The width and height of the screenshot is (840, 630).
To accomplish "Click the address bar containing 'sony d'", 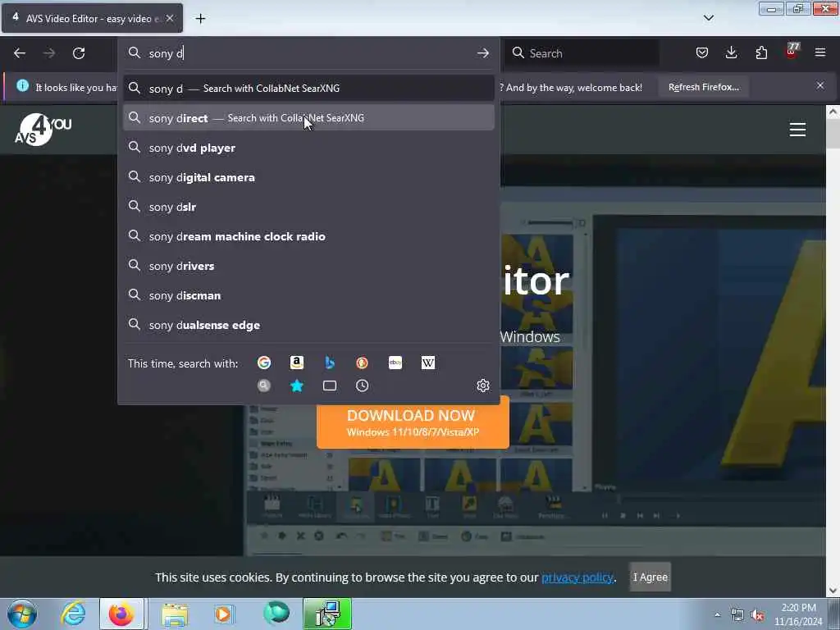I will (x=308, y=53).
